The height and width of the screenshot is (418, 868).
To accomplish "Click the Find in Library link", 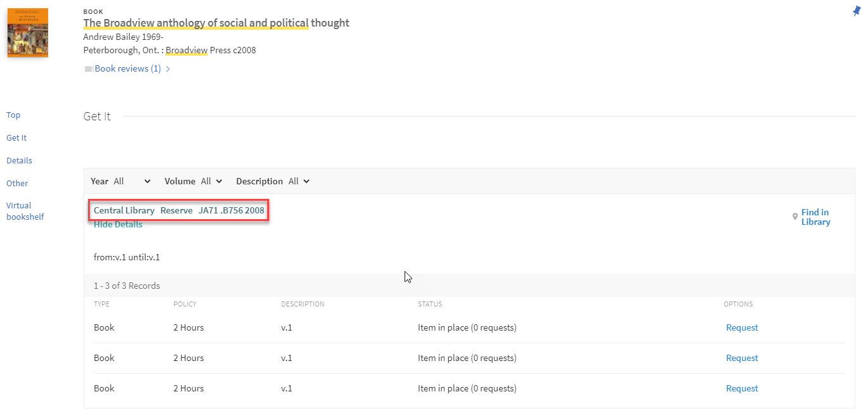I will [x=815, y=217].
